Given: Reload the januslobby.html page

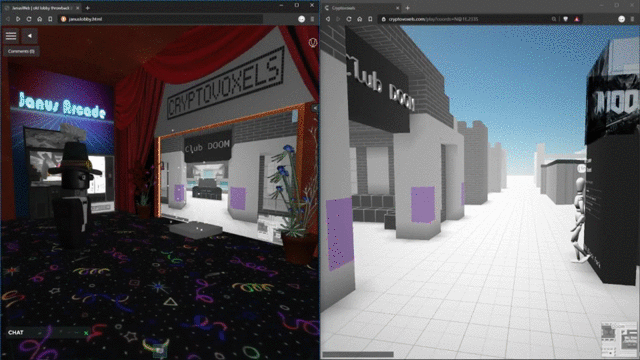Looking at the screenshot, I should pyautogui.click(x=29, y=19).
